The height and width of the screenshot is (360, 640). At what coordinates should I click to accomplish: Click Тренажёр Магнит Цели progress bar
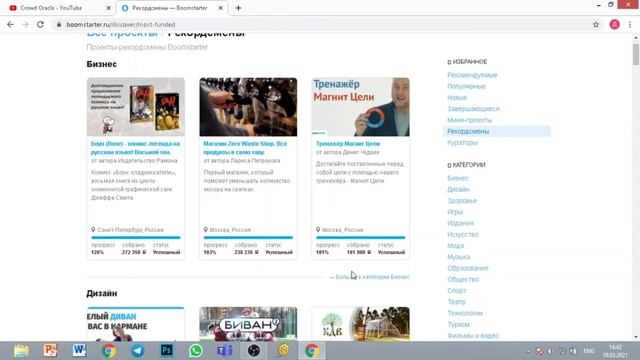pos(360,237)
